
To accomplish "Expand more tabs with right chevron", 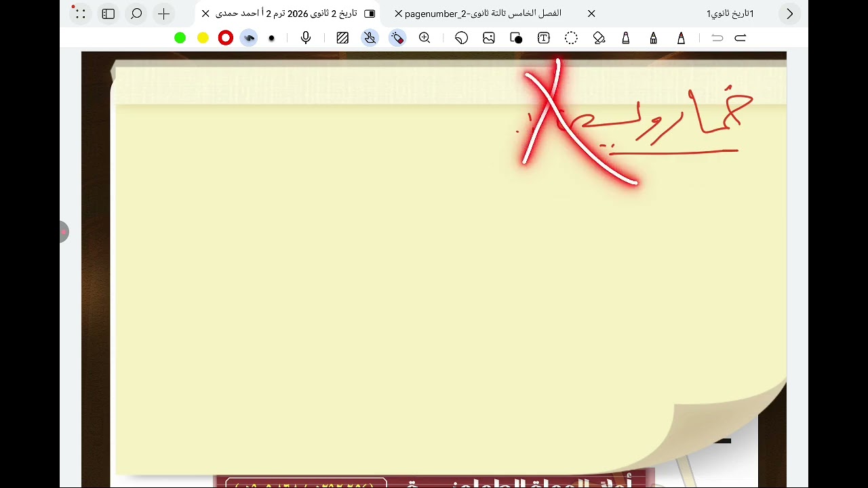I will 789,14.
